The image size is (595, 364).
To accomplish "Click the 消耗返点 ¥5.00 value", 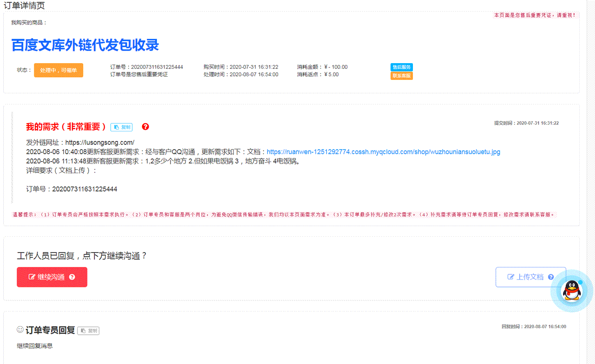I will click(x=332, y=74).
